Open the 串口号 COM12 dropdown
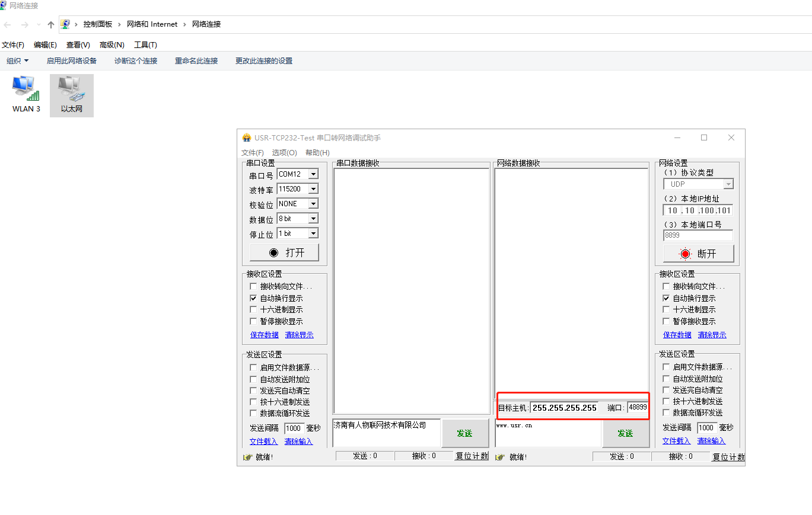Screen dimensions: 812x515 pos(313,174)
